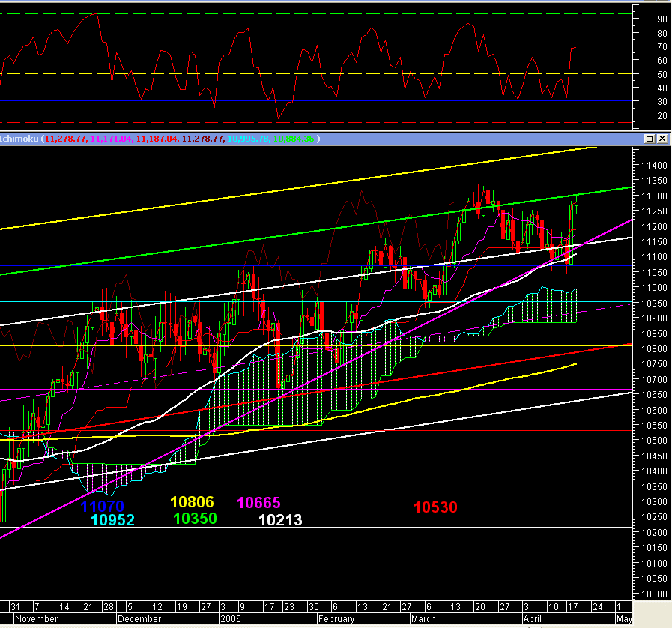Viewport: 672px width, 628px height.
Task: Click the 10800 price axis label
Action: [x=655, y=349]
